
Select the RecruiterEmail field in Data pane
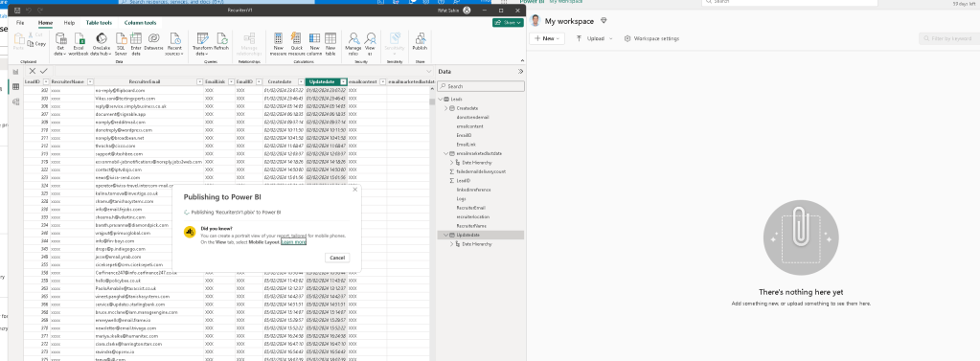tap(471, 208)
